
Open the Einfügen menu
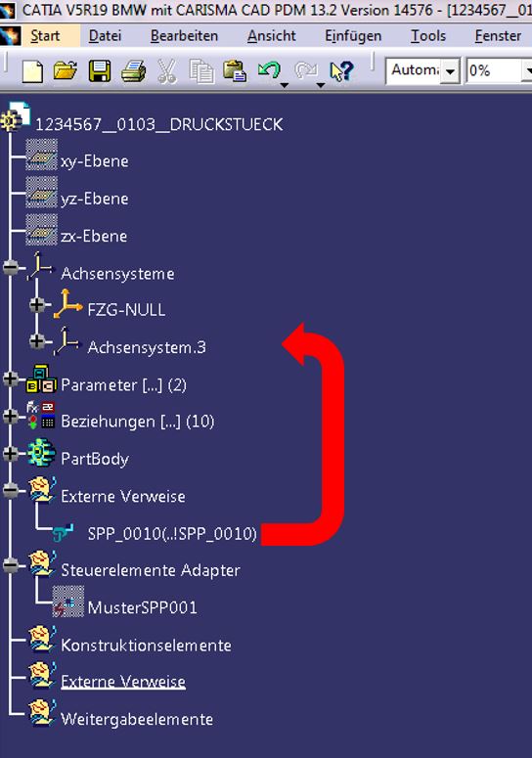tap(353, 36)
